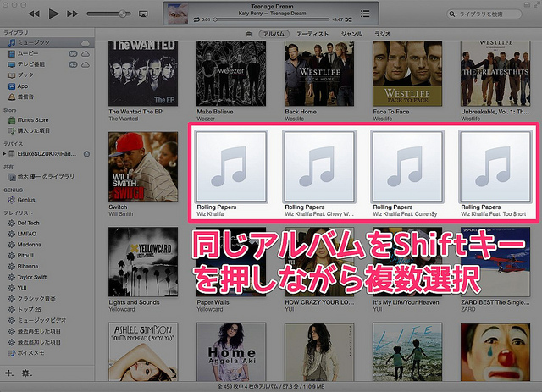The image size is (542, 392).
Task: Select Westlife Face To Face album cover
Action: 407,74
